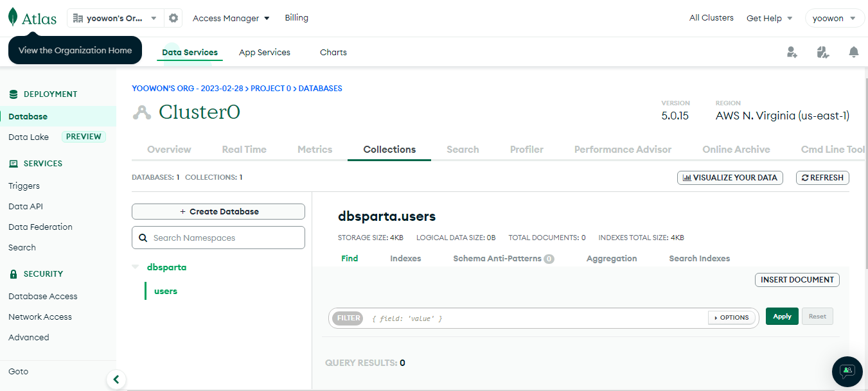Open the cluster Overview tab
Screen dimensions: 868x391
169,150
